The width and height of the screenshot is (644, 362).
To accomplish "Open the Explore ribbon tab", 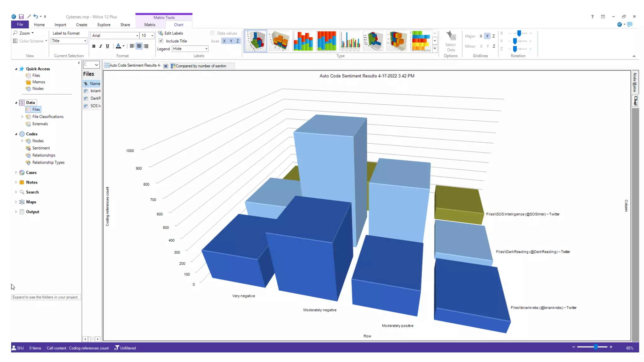I will click(104, 25).
